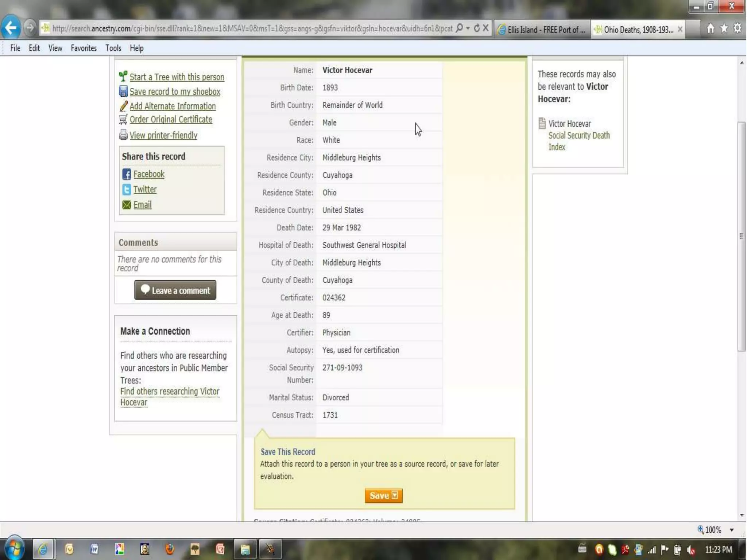
Task: Switch to the Ellis Island tab
Action: 542,30
